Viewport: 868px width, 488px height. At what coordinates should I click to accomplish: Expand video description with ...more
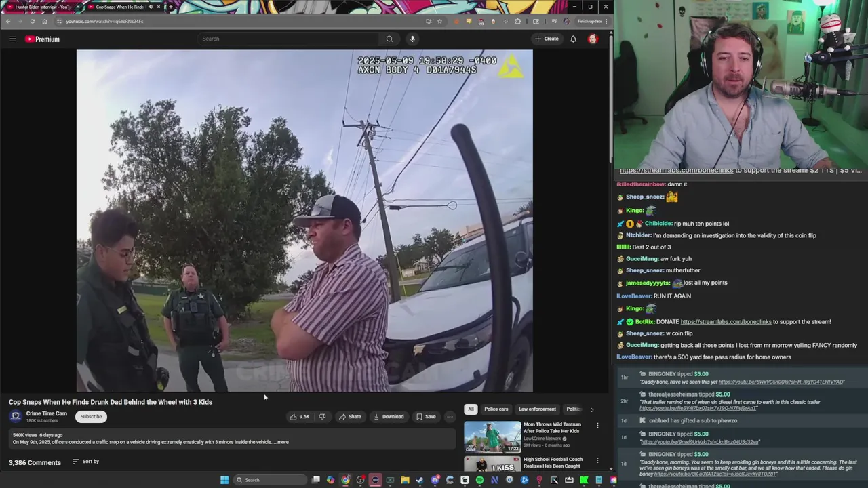point(281,442)
